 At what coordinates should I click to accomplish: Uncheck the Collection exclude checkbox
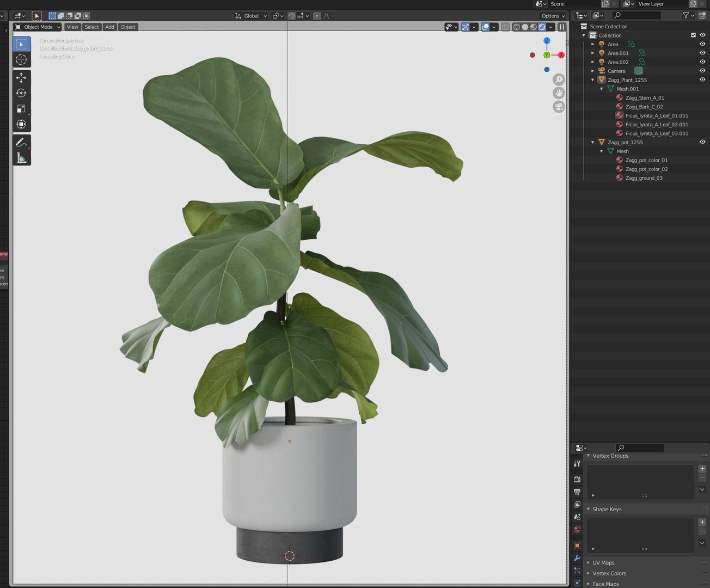693,35
